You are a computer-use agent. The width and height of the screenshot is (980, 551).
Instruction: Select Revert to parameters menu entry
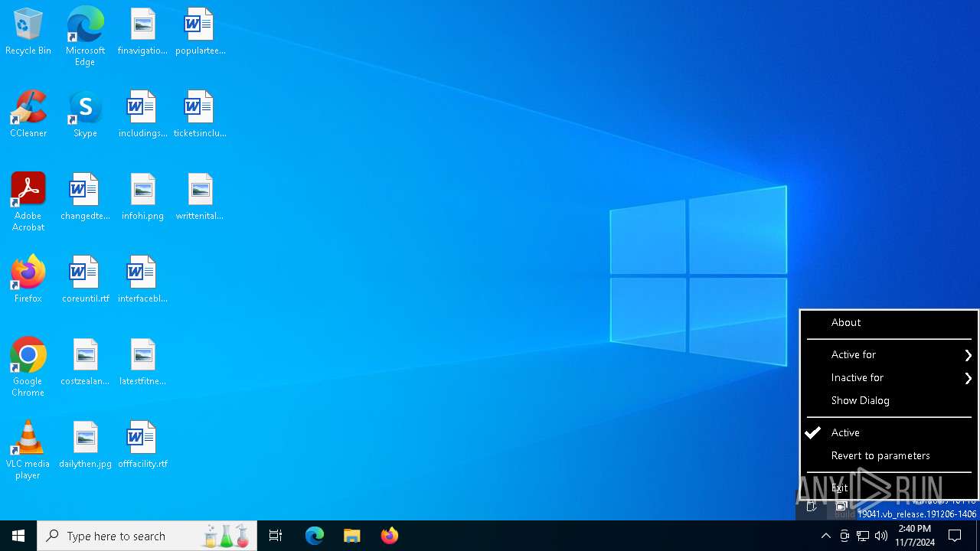[889, 456]
